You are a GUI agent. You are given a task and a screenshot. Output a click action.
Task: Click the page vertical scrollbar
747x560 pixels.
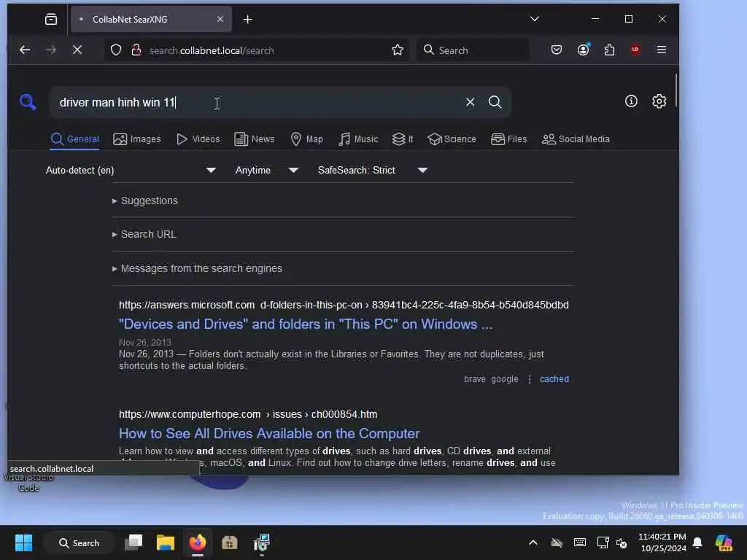[x=676, y=90]
